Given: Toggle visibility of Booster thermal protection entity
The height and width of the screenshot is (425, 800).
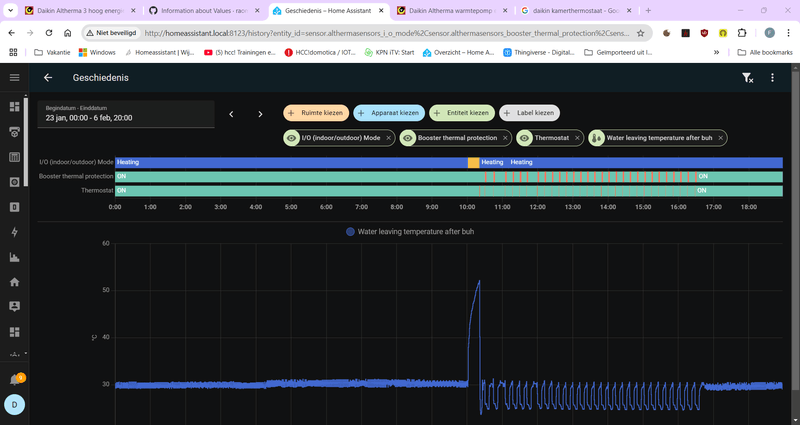Looking at the screenshot, I should 408,138.
